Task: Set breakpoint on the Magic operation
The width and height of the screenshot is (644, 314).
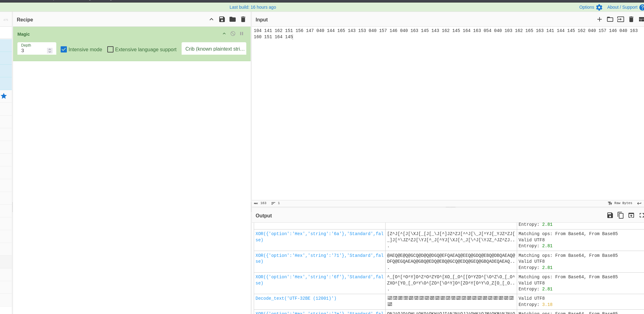Action: point(242,34)
